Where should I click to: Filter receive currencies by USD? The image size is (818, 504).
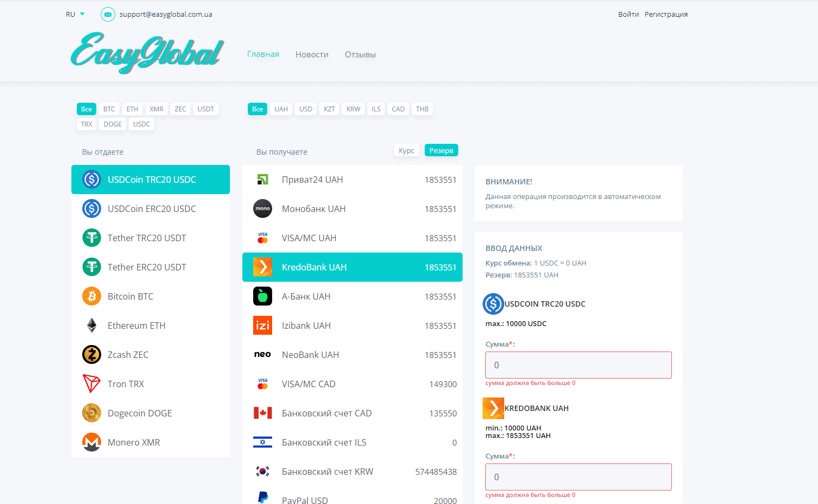(306, 109)
